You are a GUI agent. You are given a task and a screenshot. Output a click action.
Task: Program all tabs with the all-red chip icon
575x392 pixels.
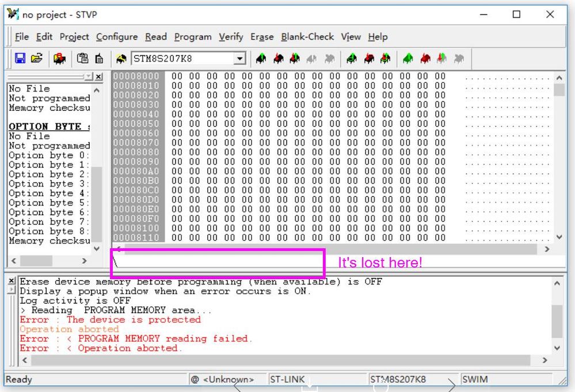pyautogui.click(x=425, y=58)
